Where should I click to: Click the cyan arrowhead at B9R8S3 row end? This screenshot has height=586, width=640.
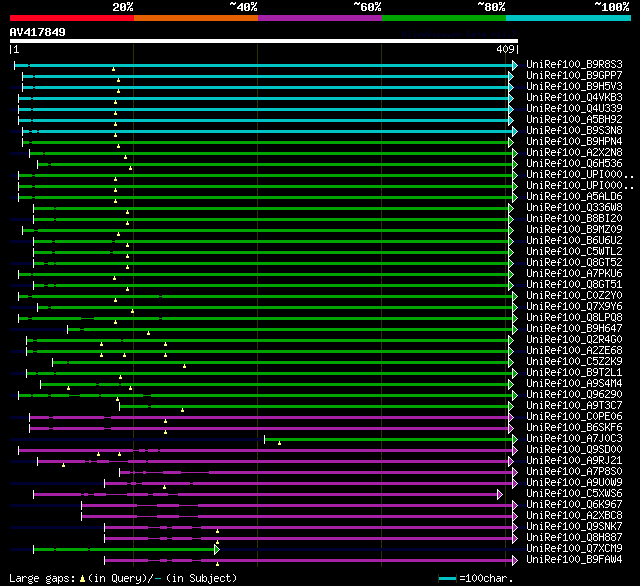pyautogui.click(x=515, y=65)
